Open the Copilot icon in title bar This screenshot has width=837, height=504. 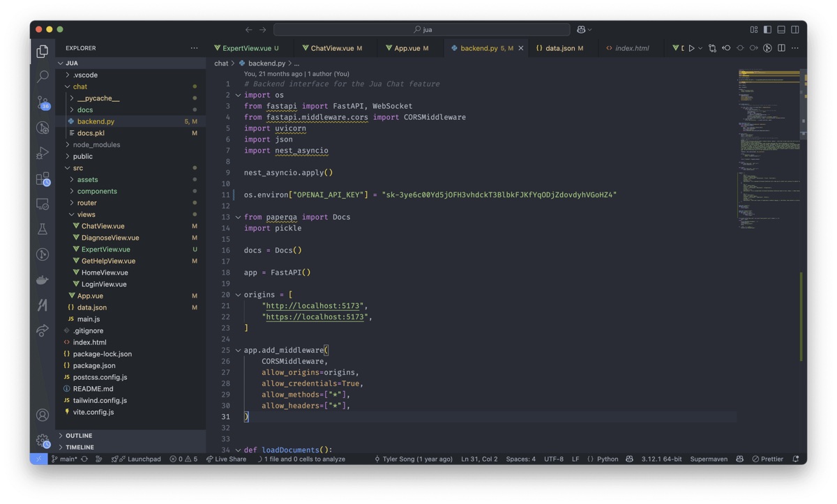[581, 29]
